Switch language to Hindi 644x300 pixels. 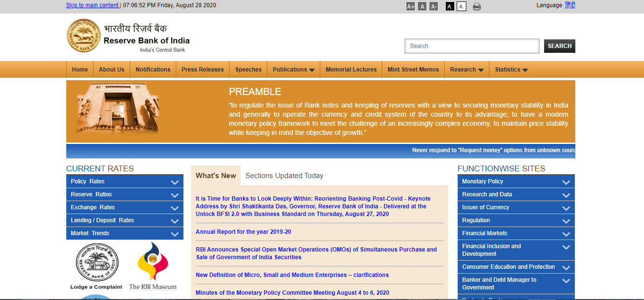[x=570, y=5]
